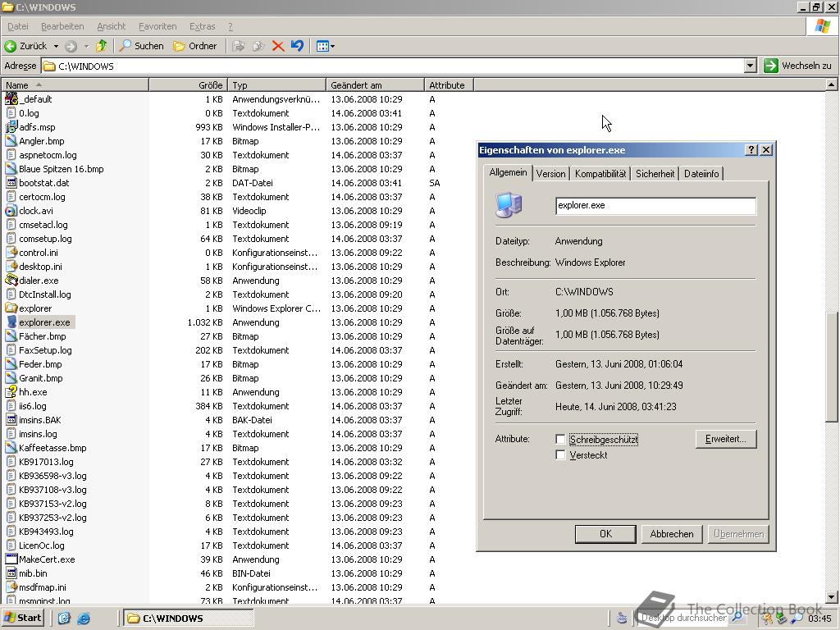Switch to the Dateiinfo tab
The width and height of the screenshot is (840, 630).
pos(701,174)
